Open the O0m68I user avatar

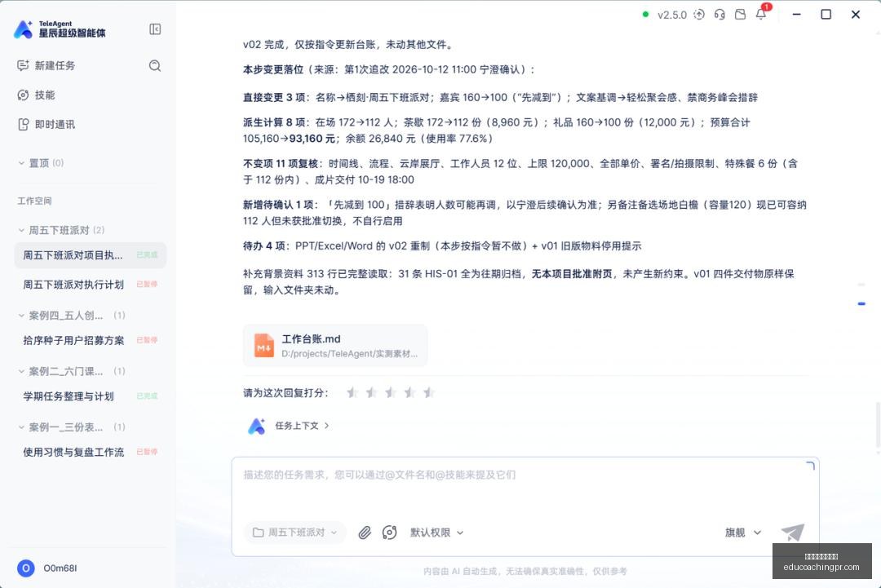pos(26,568)
